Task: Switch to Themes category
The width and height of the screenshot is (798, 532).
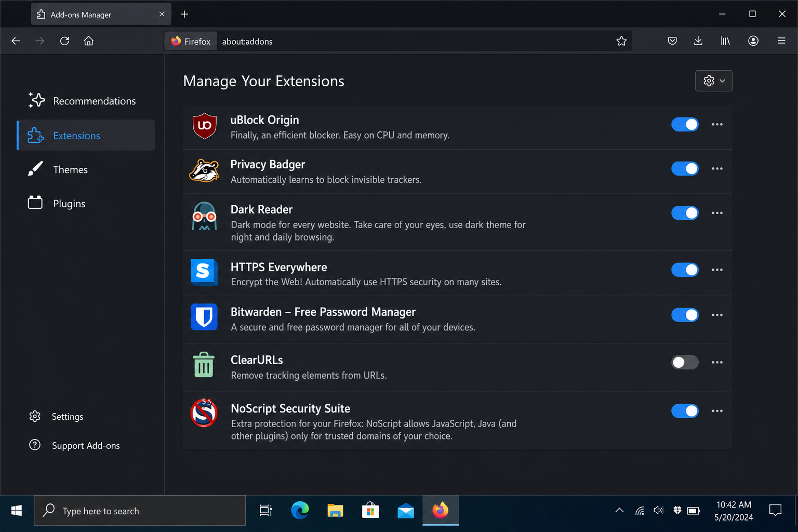Action: tap(86, 170)
